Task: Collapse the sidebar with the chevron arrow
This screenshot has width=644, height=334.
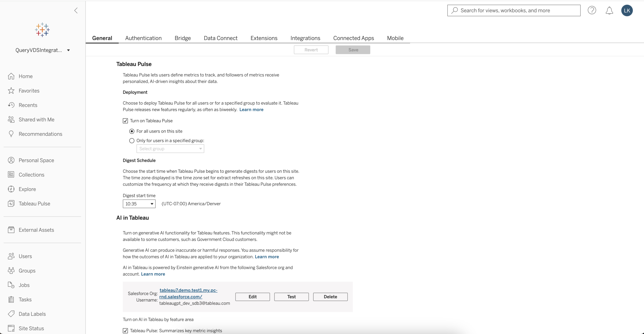Action: coord(76,11)
